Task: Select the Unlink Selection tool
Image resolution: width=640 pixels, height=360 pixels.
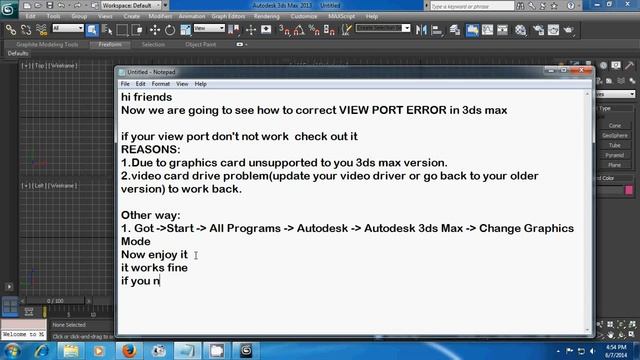Action: [x=26, y=30]
